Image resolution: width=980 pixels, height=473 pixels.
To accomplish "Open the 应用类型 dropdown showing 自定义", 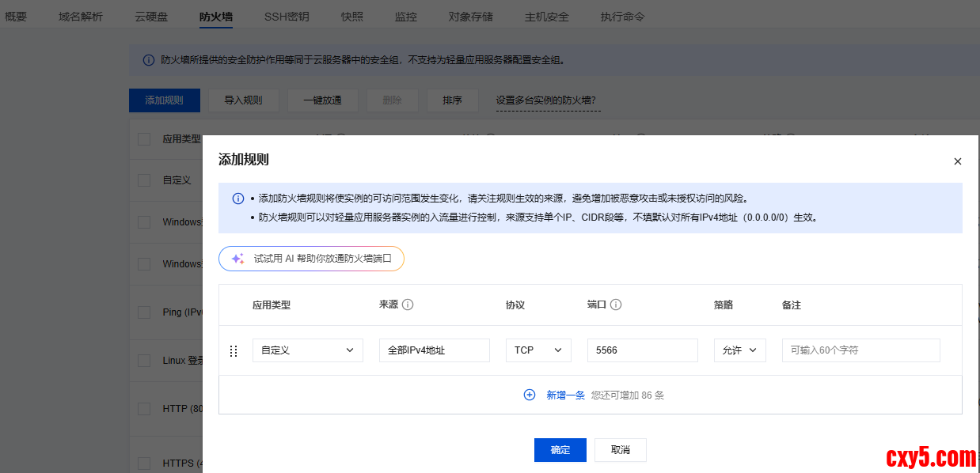I will tap(307, 350).
